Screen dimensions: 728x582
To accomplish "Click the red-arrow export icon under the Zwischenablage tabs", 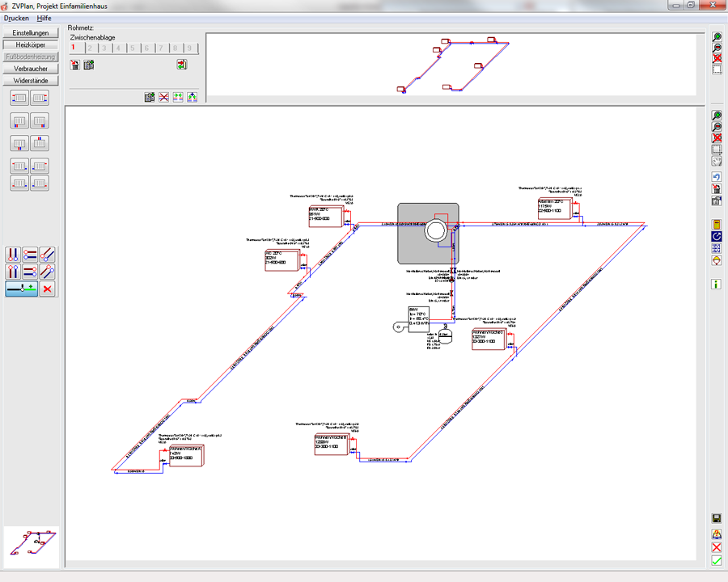I will click(182, 65).
